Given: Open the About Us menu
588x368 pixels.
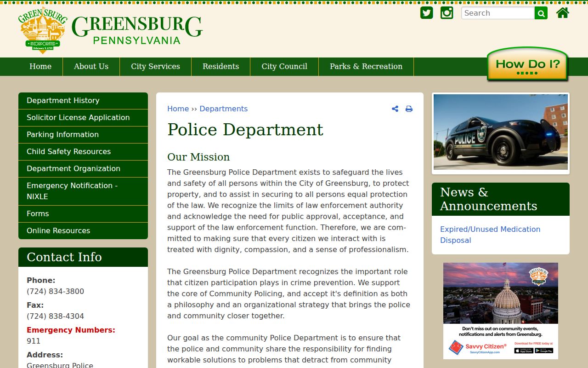Looking at the screenshot, I should click(x=91, y=67).
